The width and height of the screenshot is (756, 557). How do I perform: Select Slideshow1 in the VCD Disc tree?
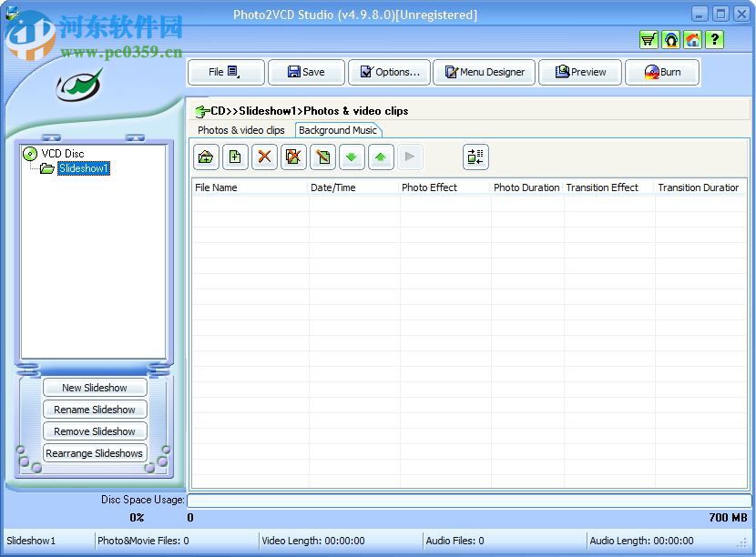83,167
